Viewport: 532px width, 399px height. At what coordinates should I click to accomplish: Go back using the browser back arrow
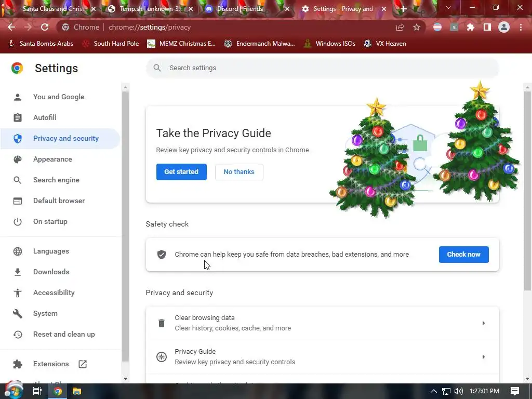[x=11, y=27]
